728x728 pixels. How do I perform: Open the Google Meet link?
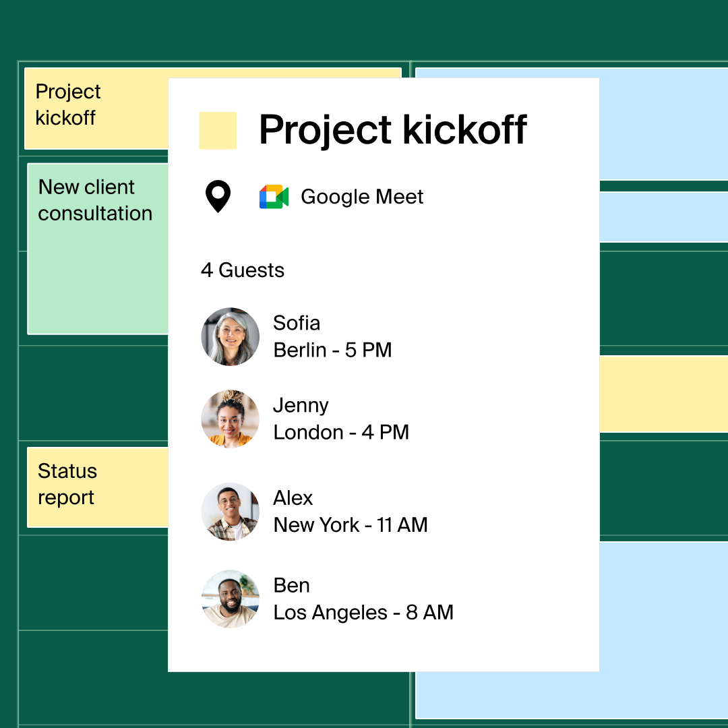(362, 197)
